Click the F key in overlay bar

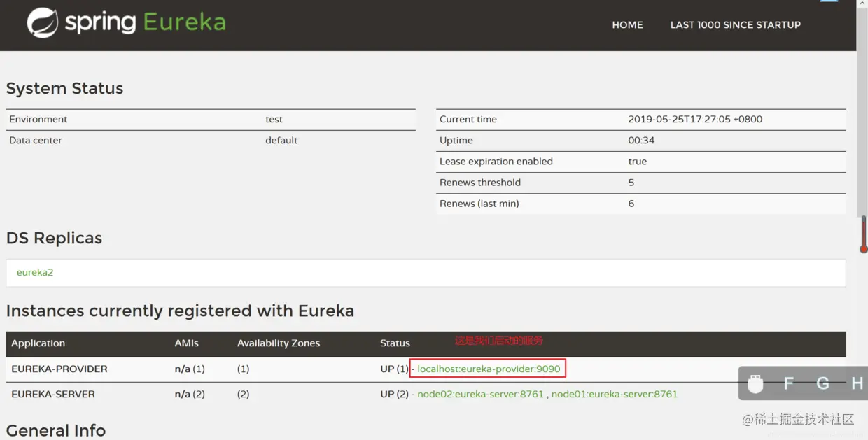point(789,383)
